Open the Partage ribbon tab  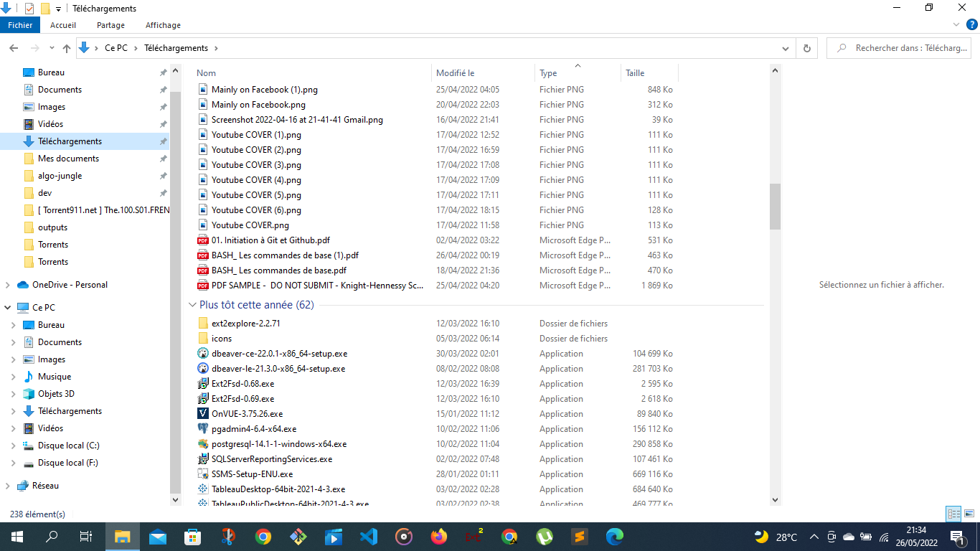click(110, 25)
